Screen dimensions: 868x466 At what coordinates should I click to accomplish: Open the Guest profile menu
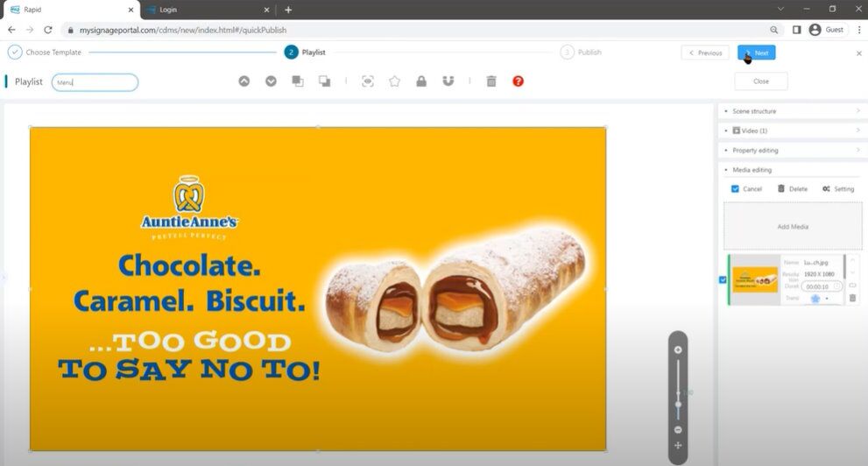click(827, 30)
